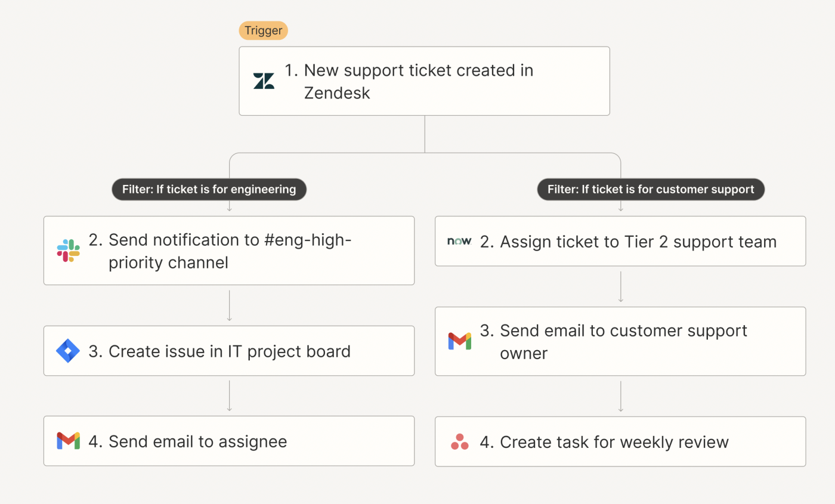Screen dimensions: 835x504
Task: Click the Asana icon for weekly review
Action: click(459, 442)
